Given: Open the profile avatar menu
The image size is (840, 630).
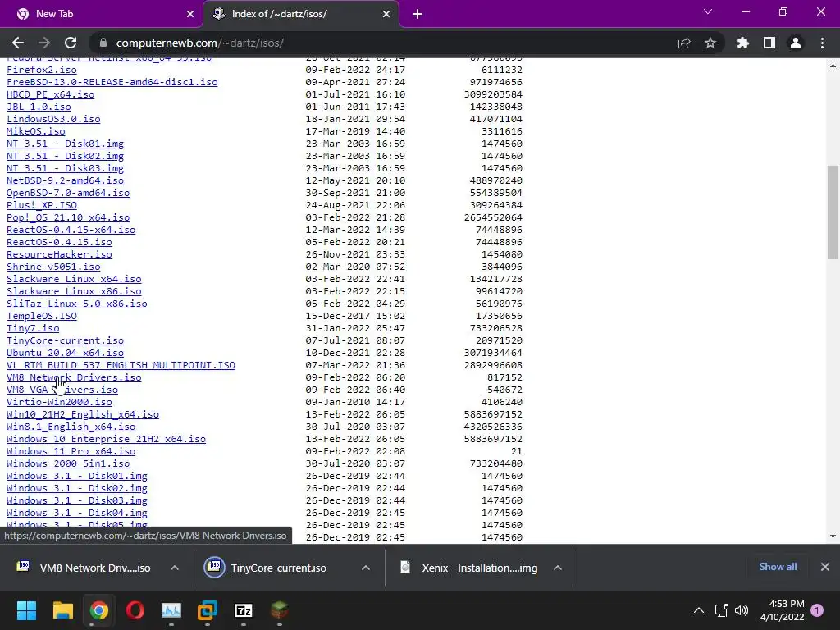Looking at the screenshot, I should pos(796,43).
